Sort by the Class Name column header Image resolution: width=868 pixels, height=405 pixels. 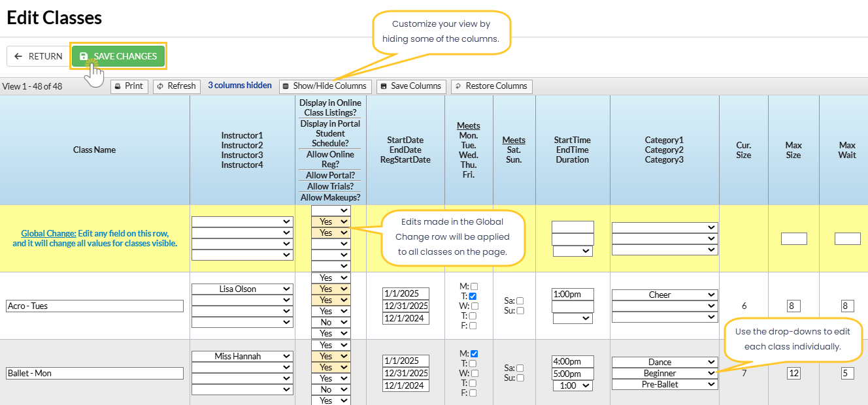95,150
